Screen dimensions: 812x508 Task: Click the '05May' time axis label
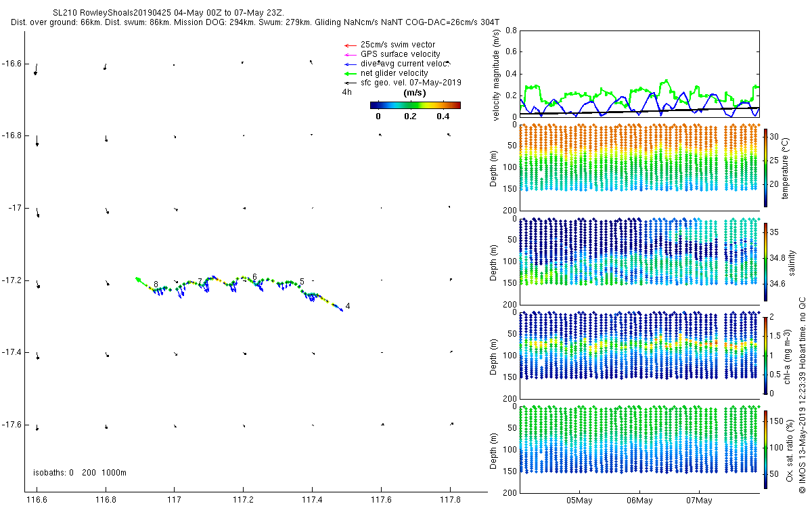click(580, 501)
